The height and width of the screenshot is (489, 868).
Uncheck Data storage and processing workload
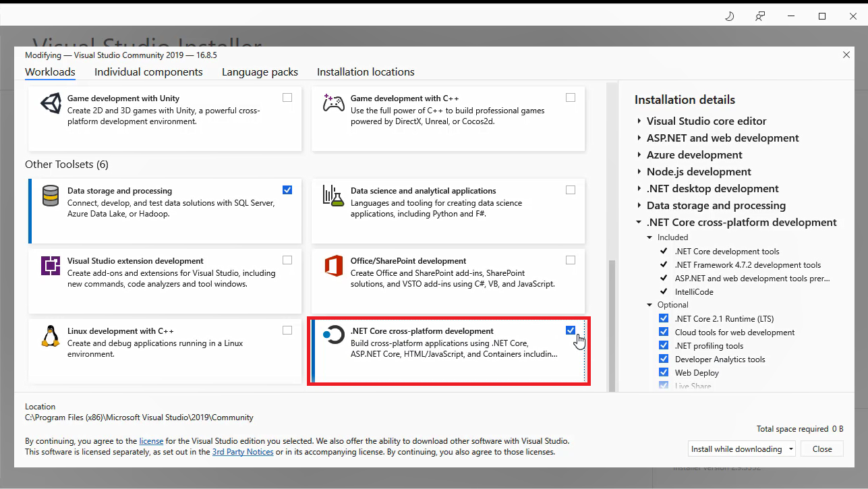287,190
